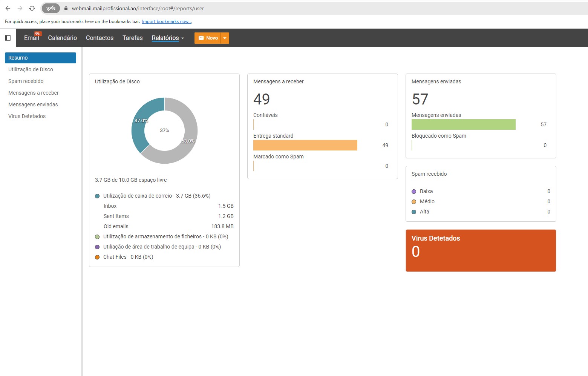Image resolution: width=588 pixels, height=376 pixels.
Task: Click the Mensagens a receber card title
Action: [279, 81]
